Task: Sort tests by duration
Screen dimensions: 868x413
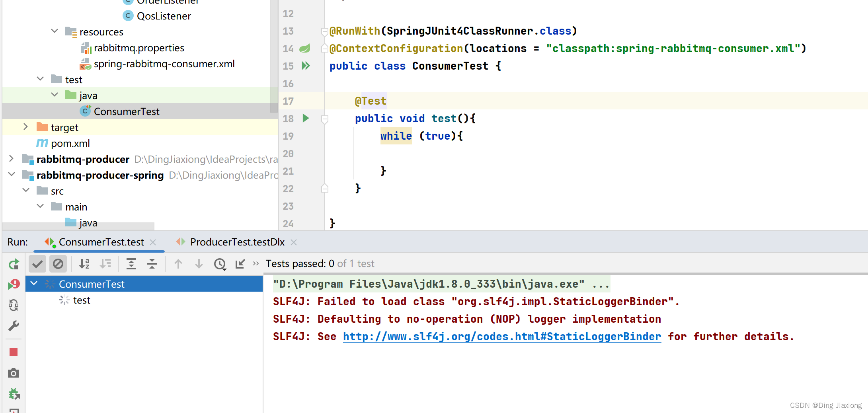Action: 105,264
